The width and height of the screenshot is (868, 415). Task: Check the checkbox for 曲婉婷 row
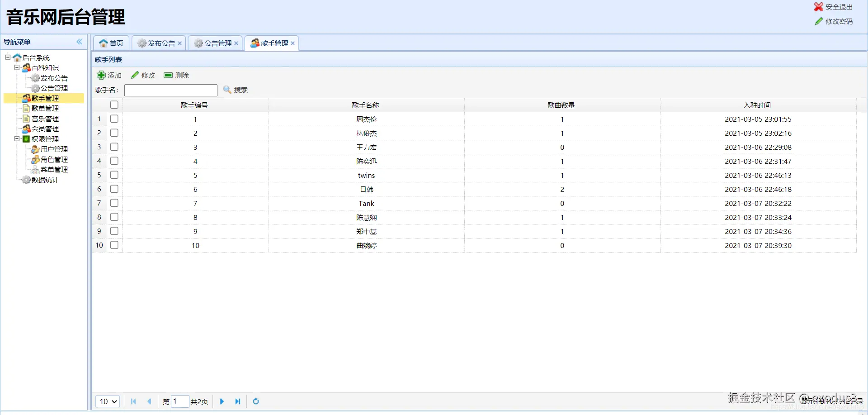click(x=114, y=245)
